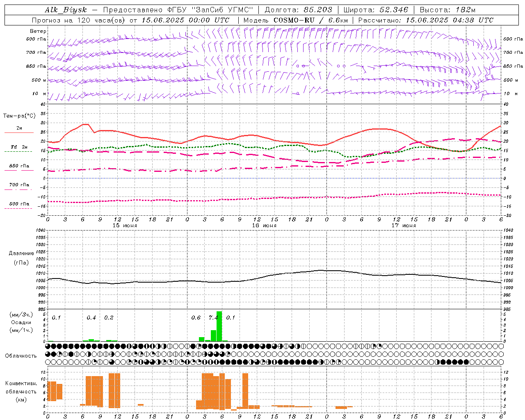Click the "500 гПа" entry in temperature legend

pyautogui.click(x=19, y=204)
